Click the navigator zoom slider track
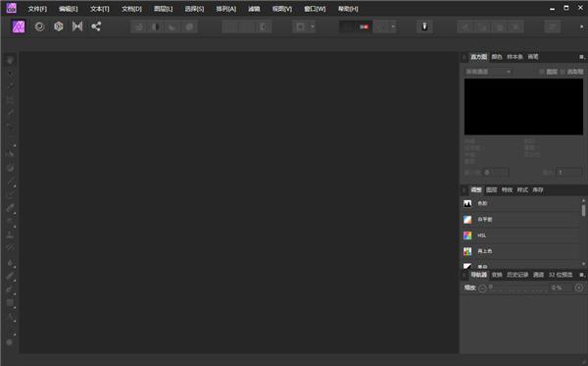 [518, 288]
